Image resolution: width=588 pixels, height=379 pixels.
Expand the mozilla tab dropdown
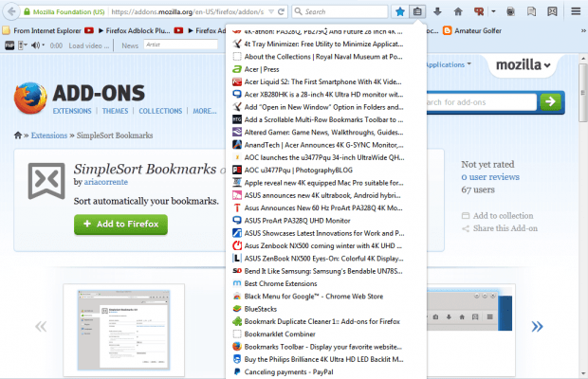524,64
